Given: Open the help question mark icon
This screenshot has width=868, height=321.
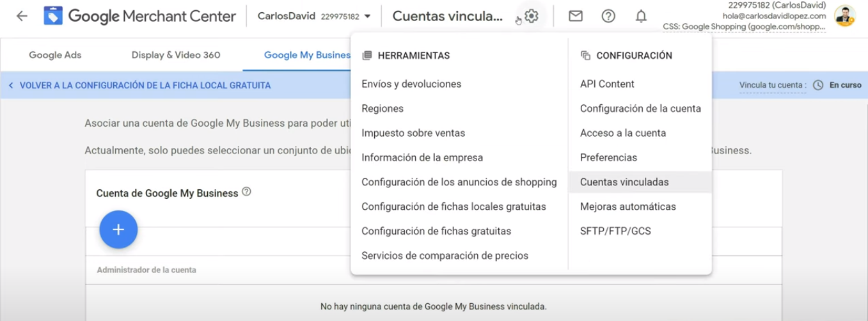Looking at the screenshot, I should click(x=608, y=16).
